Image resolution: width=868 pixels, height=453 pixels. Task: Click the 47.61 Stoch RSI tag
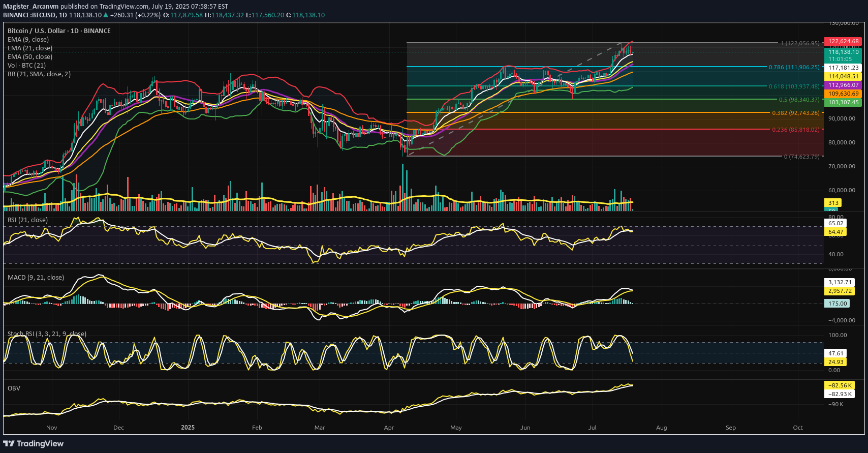click(x=835, y=353)
